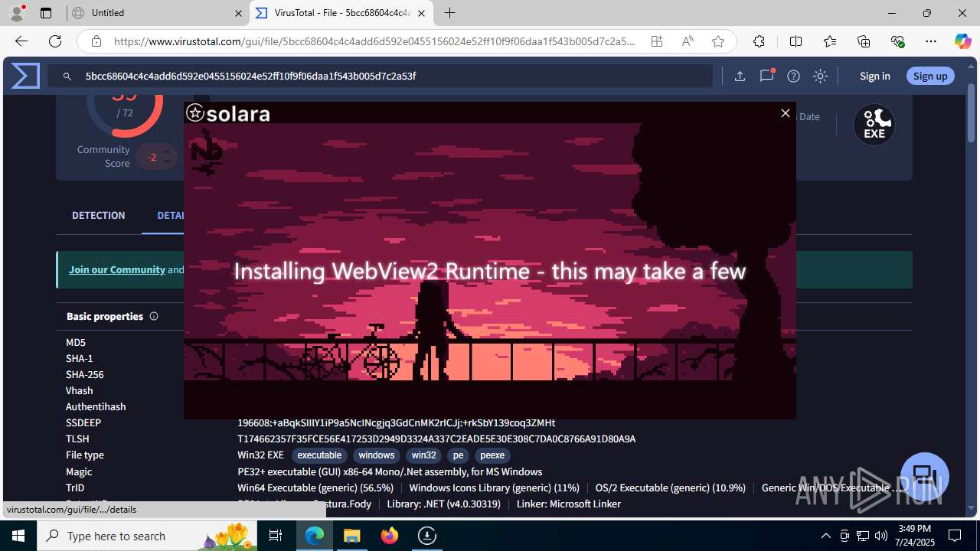This screenshot has width=980, height=551.
Task: Click the Sign up button
Action: pos(930,76)
